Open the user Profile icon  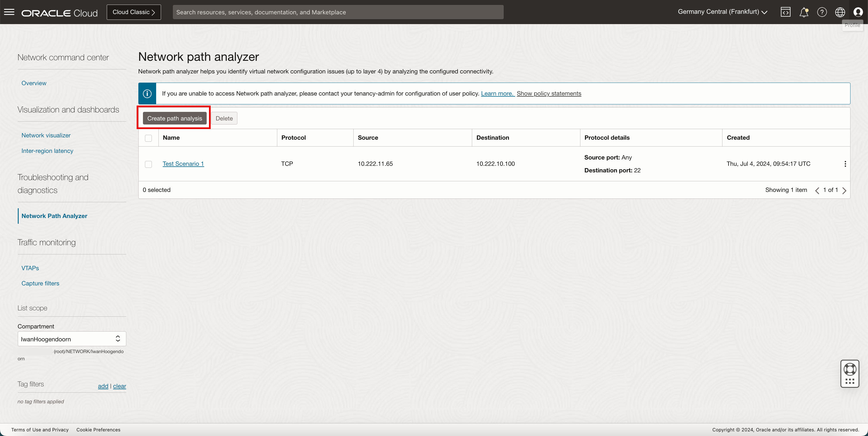[x=858, y=12]
